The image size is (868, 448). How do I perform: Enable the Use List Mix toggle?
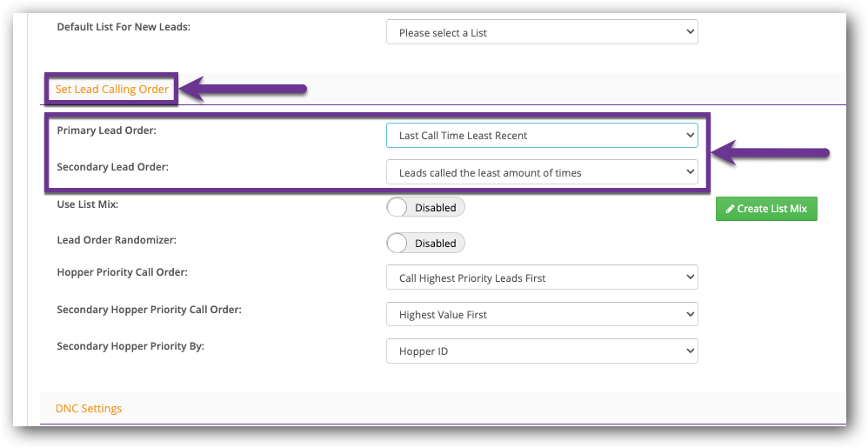425,207
